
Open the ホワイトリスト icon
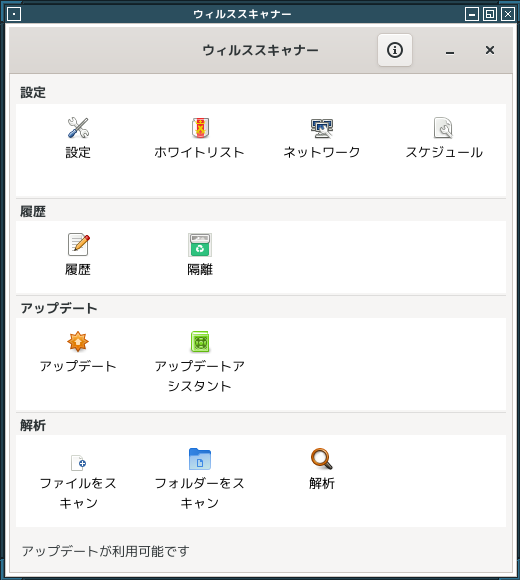coord(200,128)
